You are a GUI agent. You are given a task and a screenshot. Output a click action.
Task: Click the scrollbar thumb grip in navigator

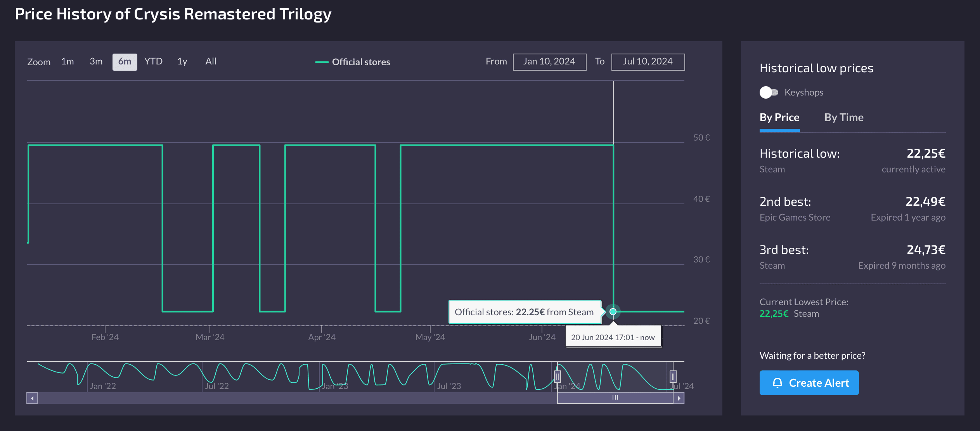click(x=615, y=398)
